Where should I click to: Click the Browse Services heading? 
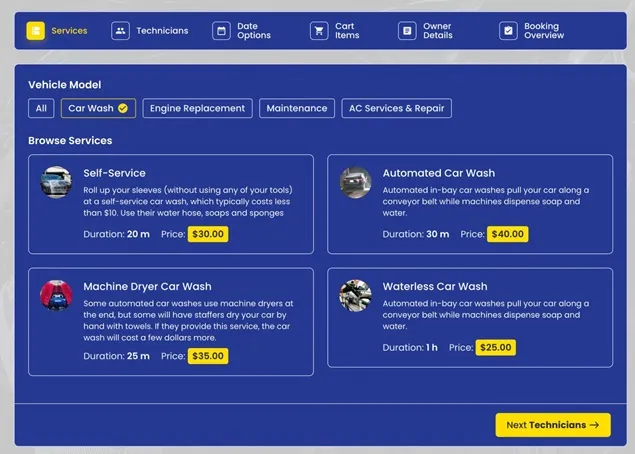(x=70, y=141)
